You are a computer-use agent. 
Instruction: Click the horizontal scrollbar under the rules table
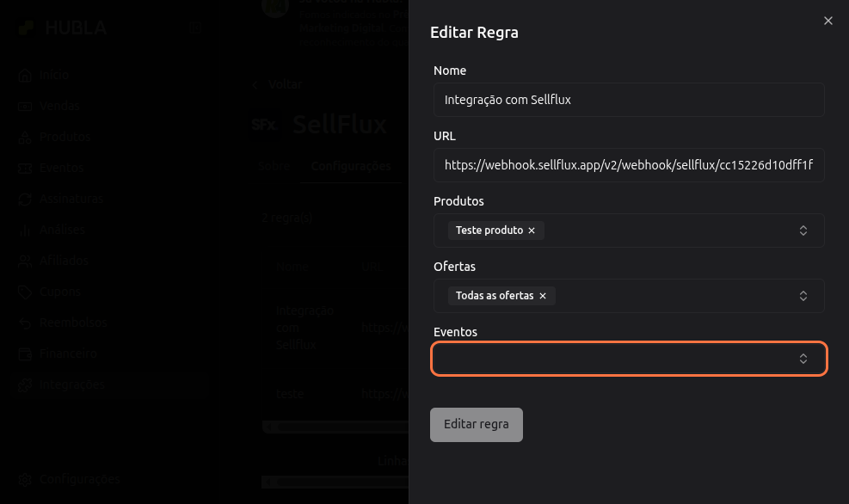pyautogui.click(x=335, y=426)
